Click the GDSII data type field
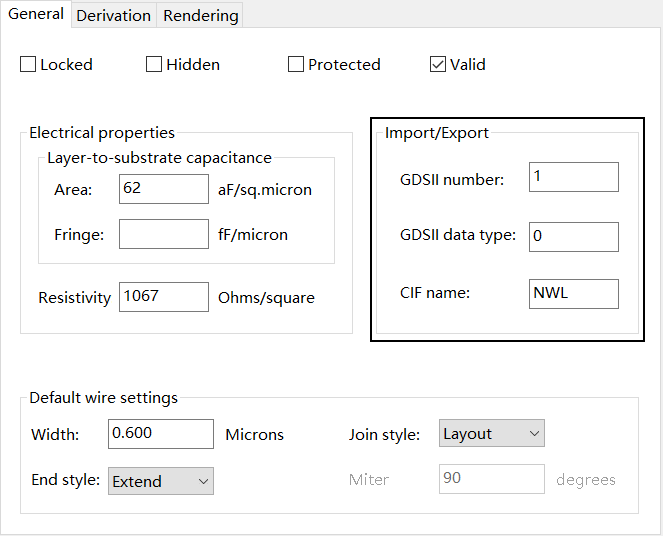Screen dimensions: 663x536 [x=573, y=236]
